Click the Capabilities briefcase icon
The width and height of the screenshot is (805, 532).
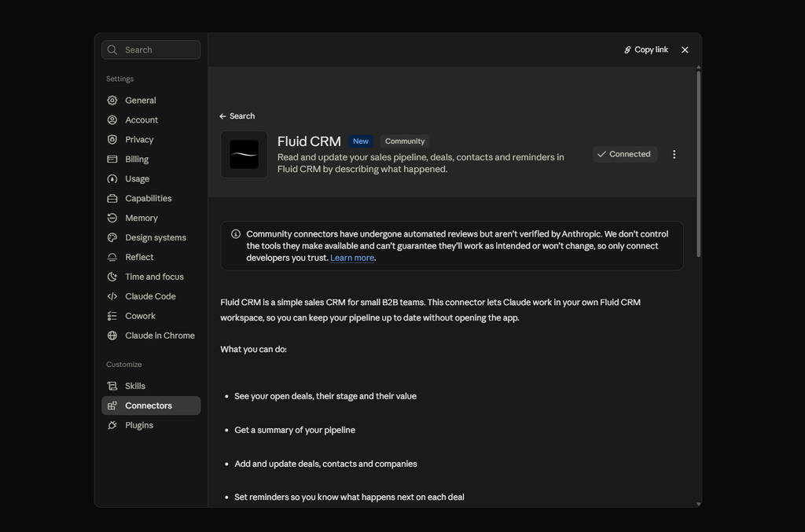tap(112, 198)
